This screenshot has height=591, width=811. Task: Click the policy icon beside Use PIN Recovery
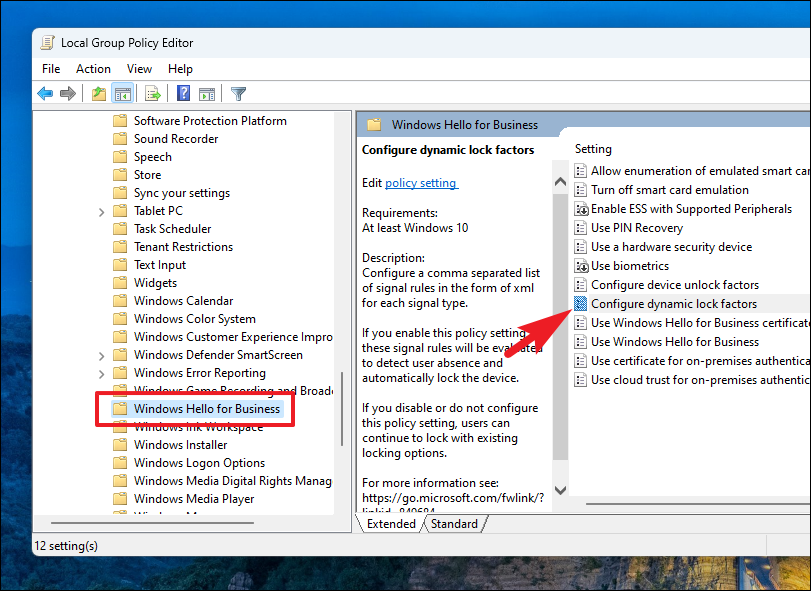click(581, 228)
